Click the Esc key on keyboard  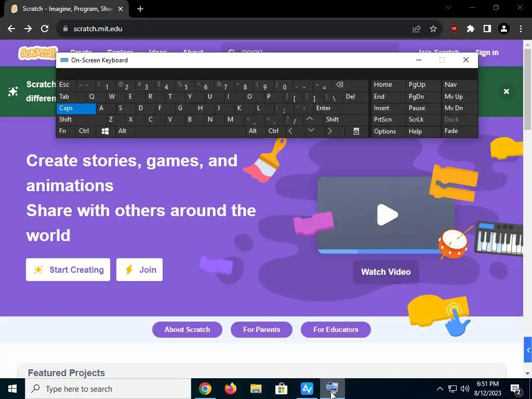tap(66, 85)
